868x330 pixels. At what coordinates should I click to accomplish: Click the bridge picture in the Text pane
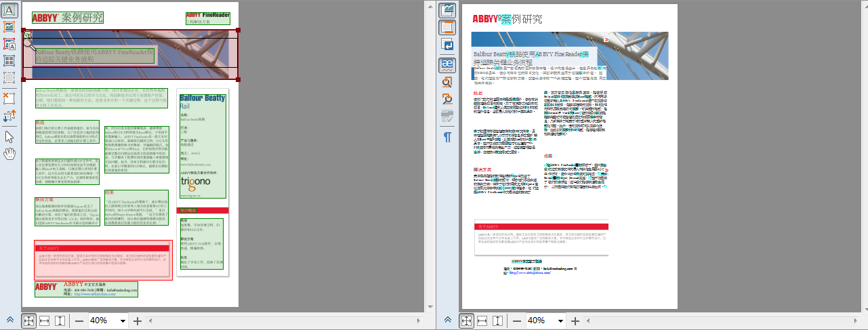570,56
